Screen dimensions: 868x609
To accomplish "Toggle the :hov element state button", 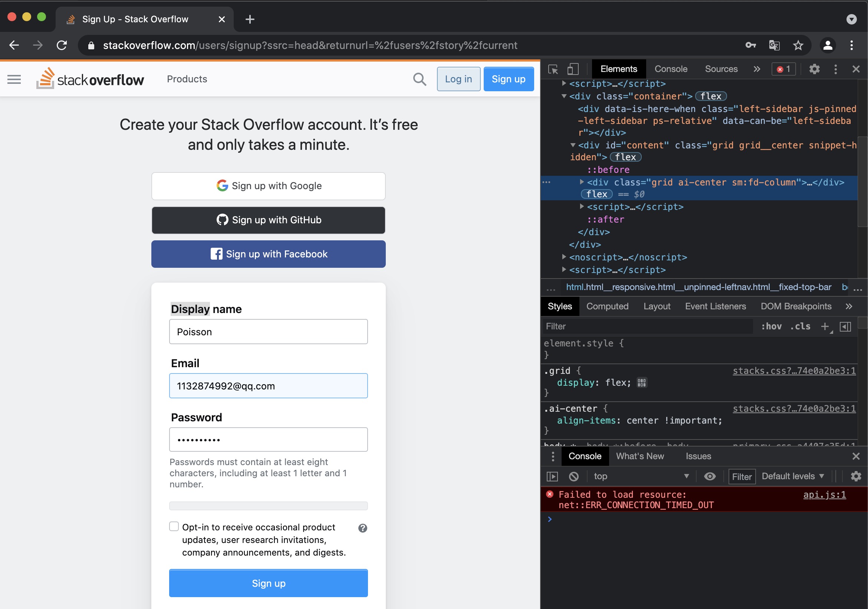I will click(x=771, y=326).
